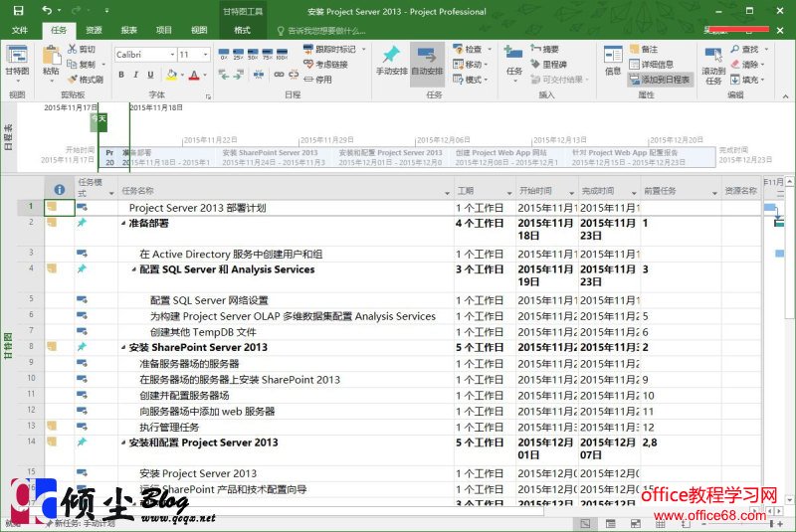
Task: Unlink the selected tasks
Action: click(294, 75)
